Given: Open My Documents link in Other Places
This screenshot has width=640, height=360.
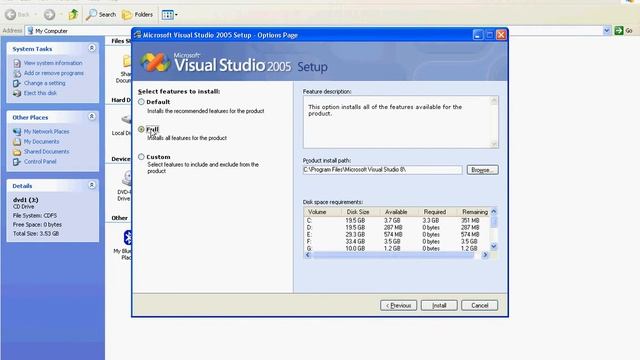Looking at the screenshot, I should [41, 142].
